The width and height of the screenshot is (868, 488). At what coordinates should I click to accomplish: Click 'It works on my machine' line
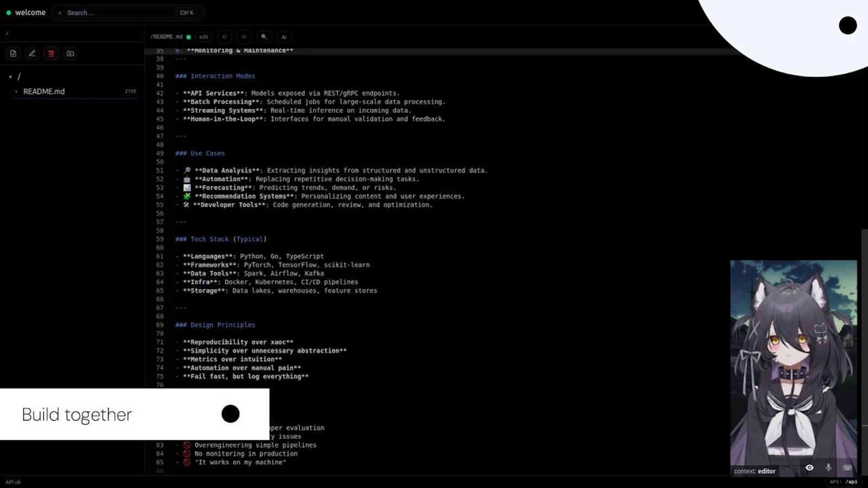[x=231, y=463]
